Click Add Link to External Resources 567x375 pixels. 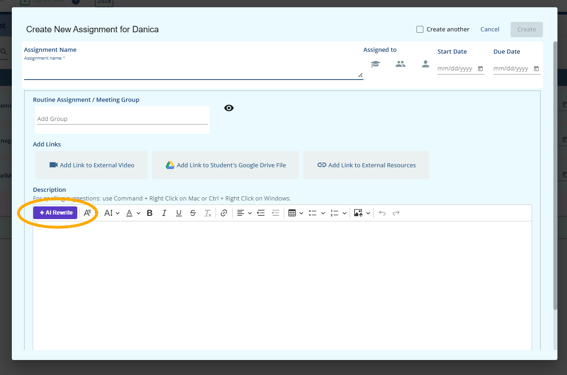click(366, 165)
